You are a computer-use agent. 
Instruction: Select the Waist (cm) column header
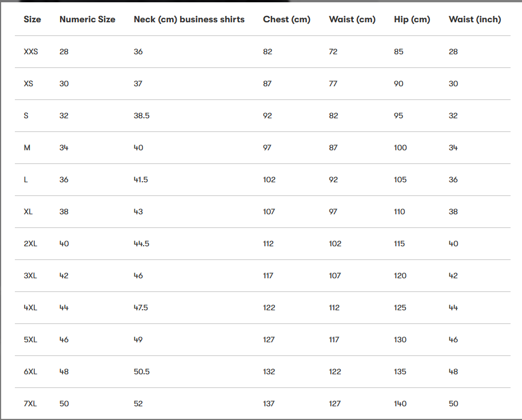[x=352, y=19]
